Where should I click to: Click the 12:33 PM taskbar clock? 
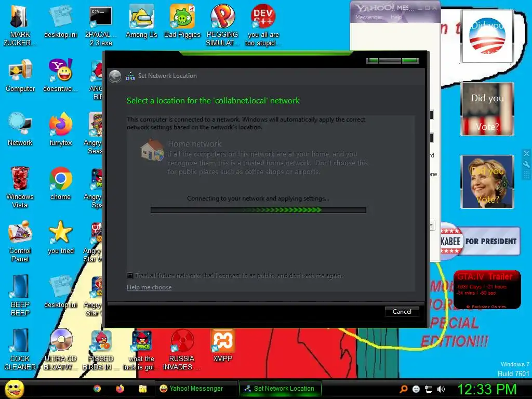tap(487, 389)
